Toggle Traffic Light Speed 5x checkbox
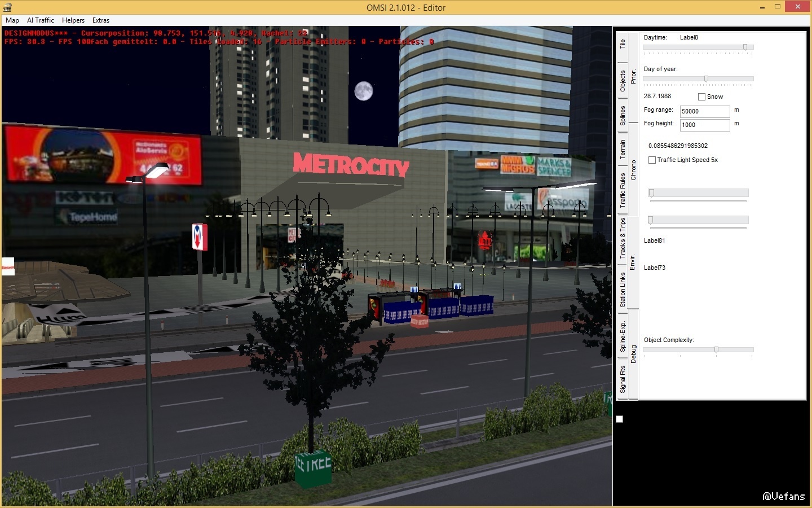Image resolution: width=812 pixels, height=508 pixels. pyautogui.click(x=652, y=160)
